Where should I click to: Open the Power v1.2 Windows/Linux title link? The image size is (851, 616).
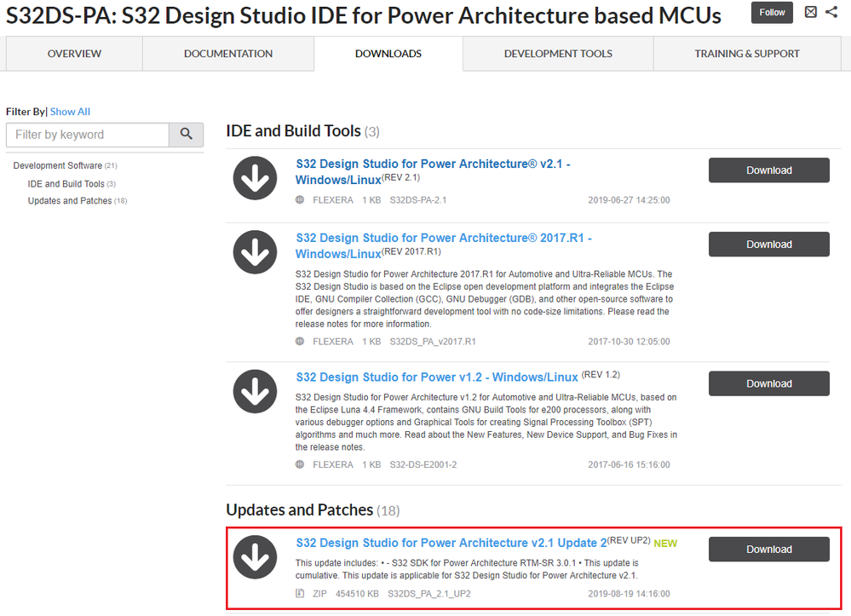pyautogui.click(x=437, y=377)
